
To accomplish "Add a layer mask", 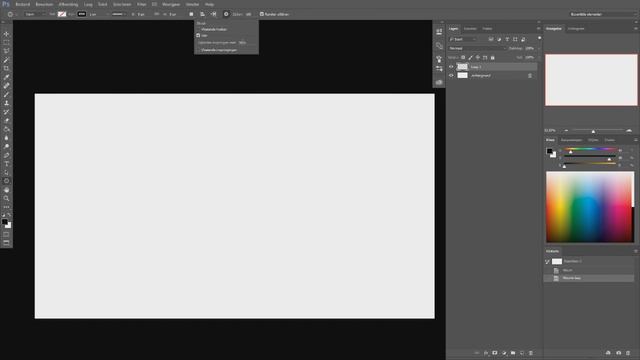I will click(495, 353).
